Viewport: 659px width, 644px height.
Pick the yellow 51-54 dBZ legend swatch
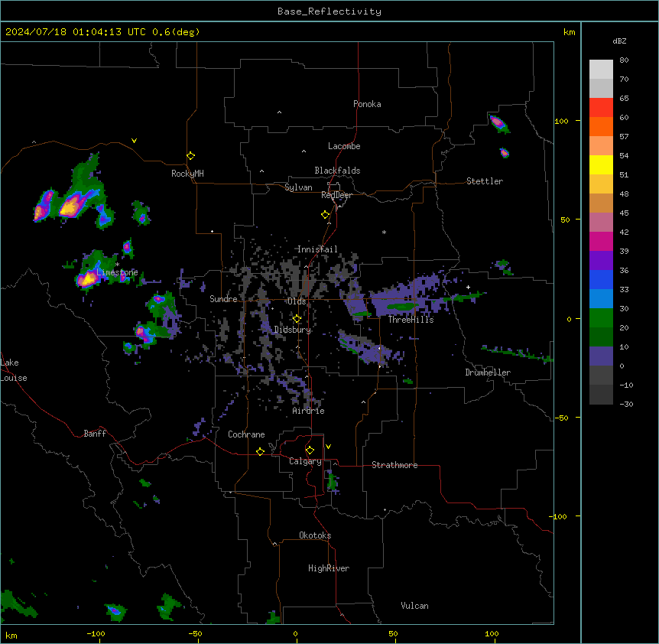point(601,164)
